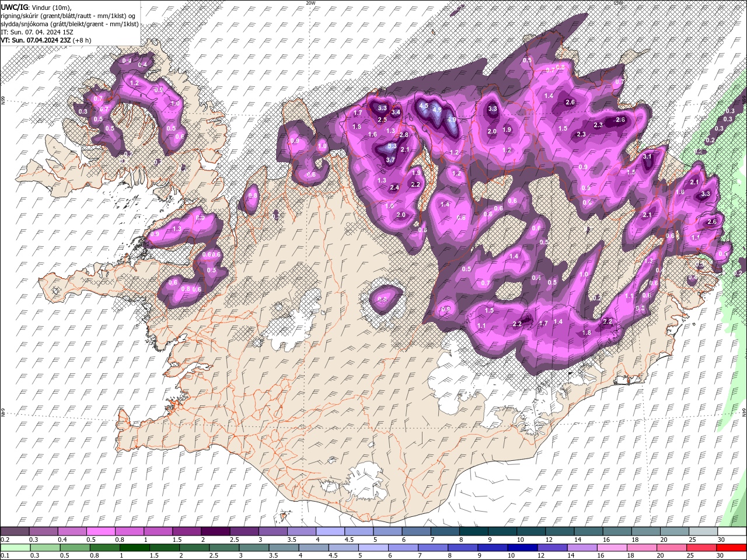Select the light pink rain legend swatch labeled 16
Screen dimensions: 747x560
(612, 548)
